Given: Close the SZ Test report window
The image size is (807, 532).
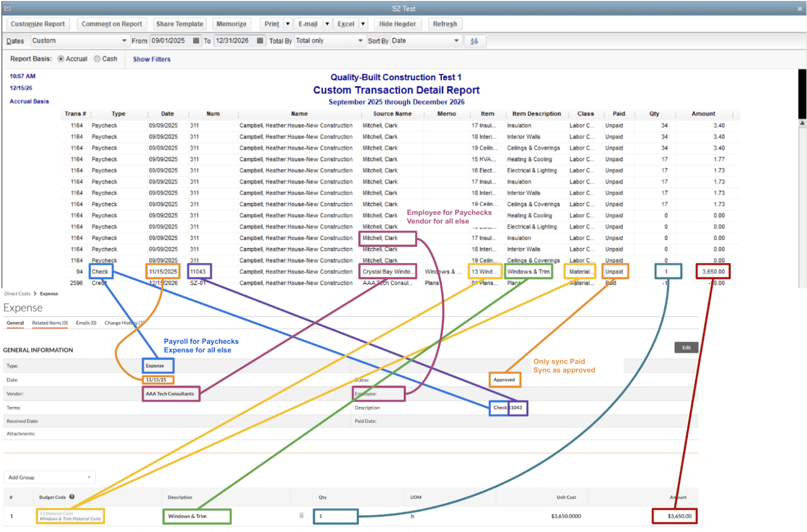Looking at the screenshot, I should (799, 8).
